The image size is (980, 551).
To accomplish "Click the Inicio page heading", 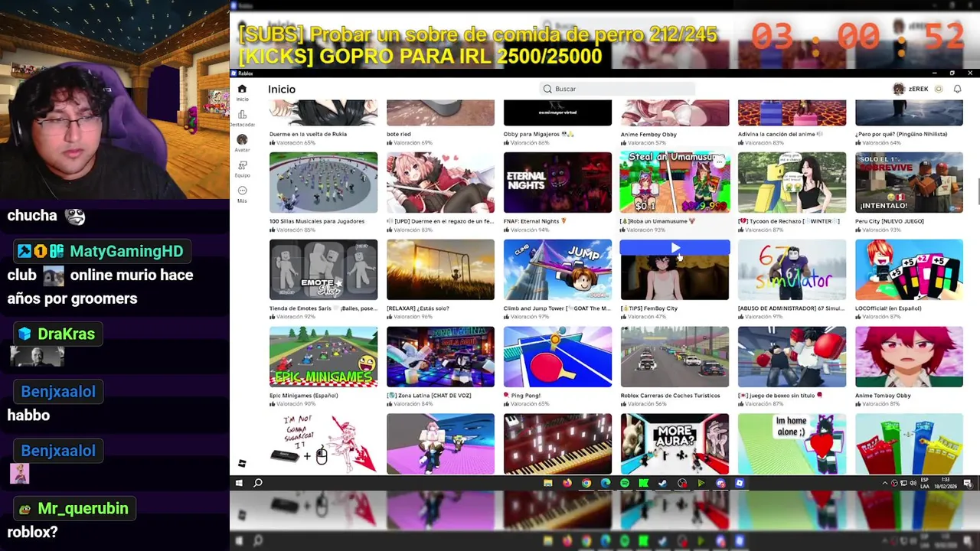I will [282, 90].
